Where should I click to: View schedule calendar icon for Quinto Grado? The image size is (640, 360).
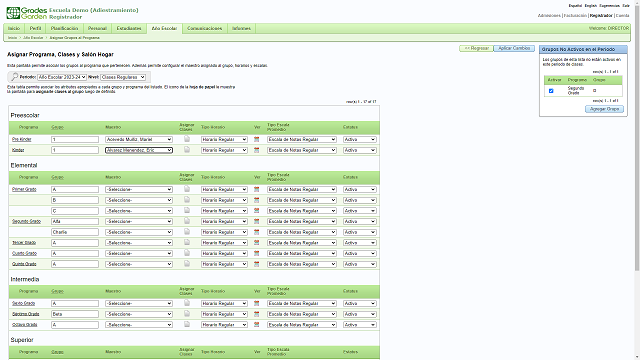256,264
